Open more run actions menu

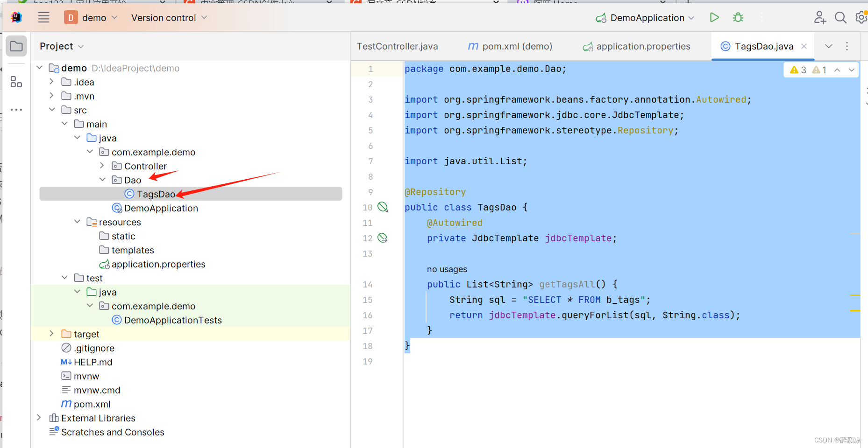pyautogui.click(x=762, y=18)
